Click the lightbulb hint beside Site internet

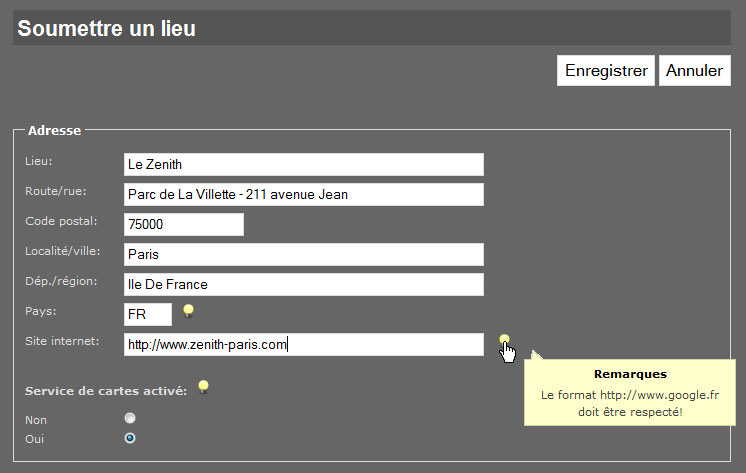pos(504,340)
